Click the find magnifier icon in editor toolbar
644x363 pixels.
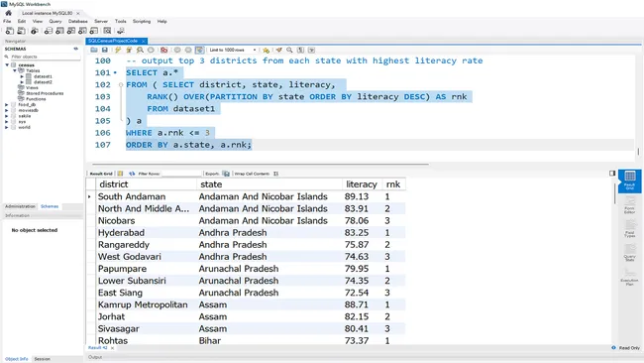(x=289, y=50)
